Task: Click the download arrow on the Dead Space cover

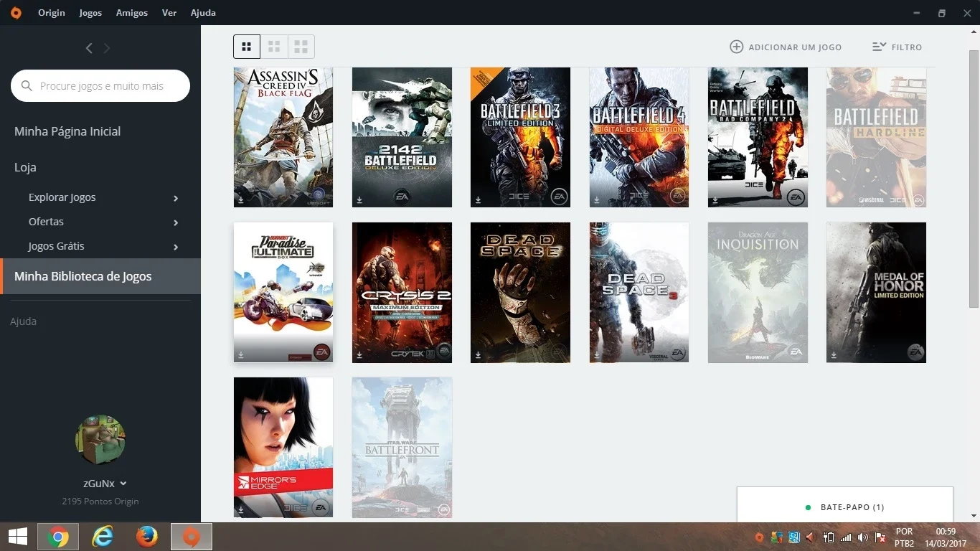Action: 478,354
